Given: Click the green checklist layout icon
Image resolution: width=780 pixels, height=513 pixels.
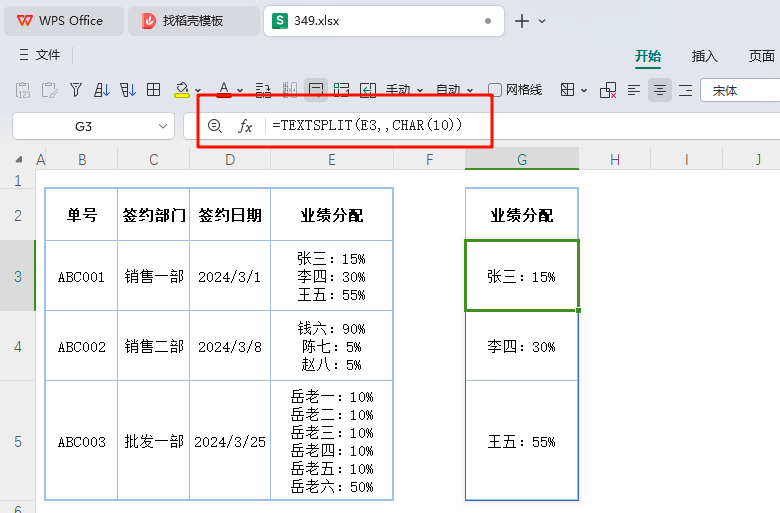Looking at the screenshot, I should 342,90.
